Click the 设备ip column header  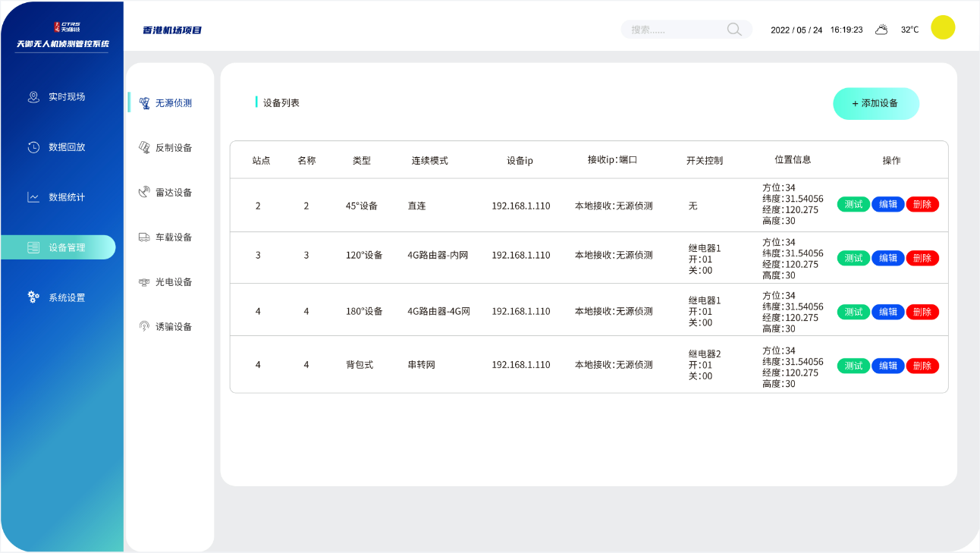pyautogui.click(x=520, y=161)
